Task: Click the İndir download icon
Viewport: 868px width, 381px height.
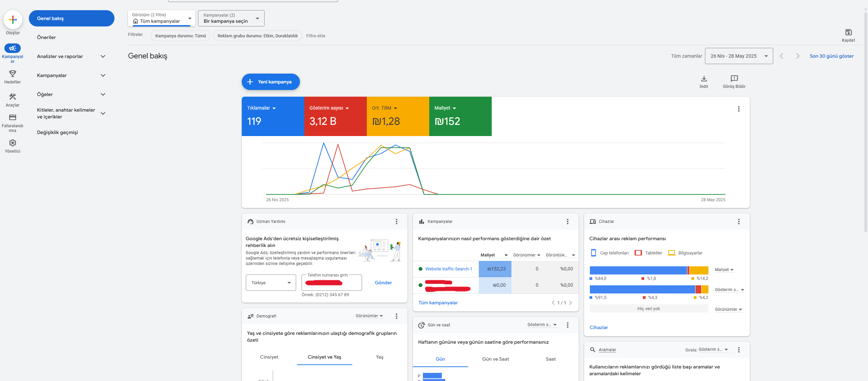Action: [x=704, y=79]
